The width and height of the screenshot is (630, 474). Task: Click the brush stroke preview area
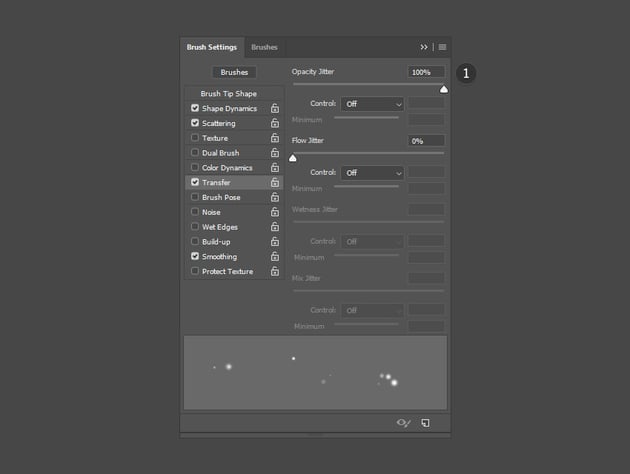(315, 373)
